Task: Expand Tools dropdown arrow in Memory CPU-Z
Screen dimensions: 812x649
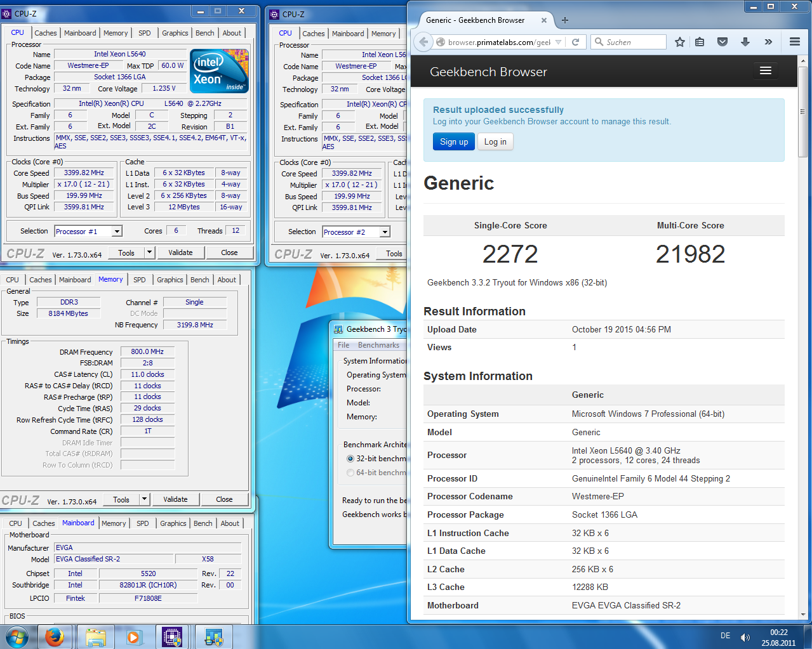Action: coord(144,499)
